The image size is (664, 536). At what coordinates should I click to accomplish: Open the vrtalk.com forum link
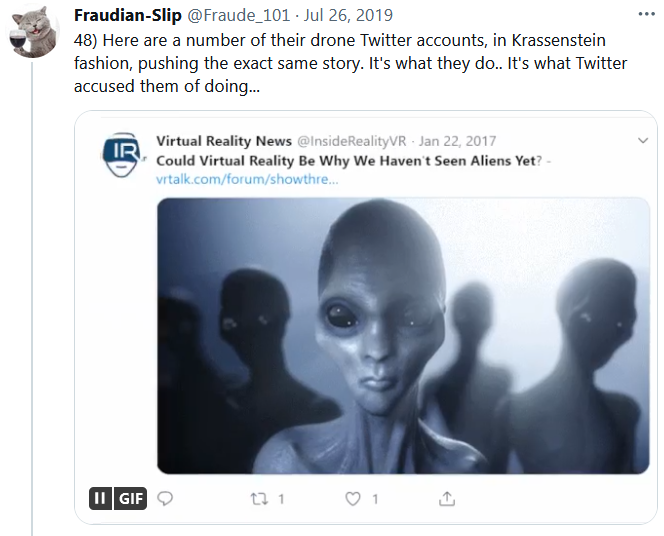247,179
